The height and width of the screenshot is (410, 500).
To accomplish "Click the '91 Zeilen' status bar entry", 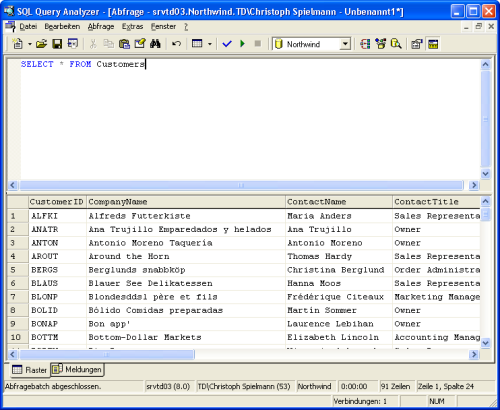I will 397,386.
